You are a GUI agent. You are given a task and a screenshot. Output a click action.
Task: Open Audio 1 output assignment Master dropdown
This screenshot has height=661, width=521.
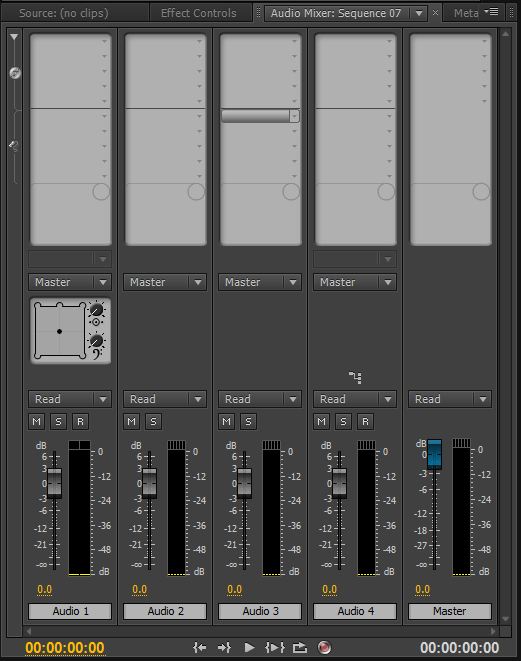tap(70, 282)
